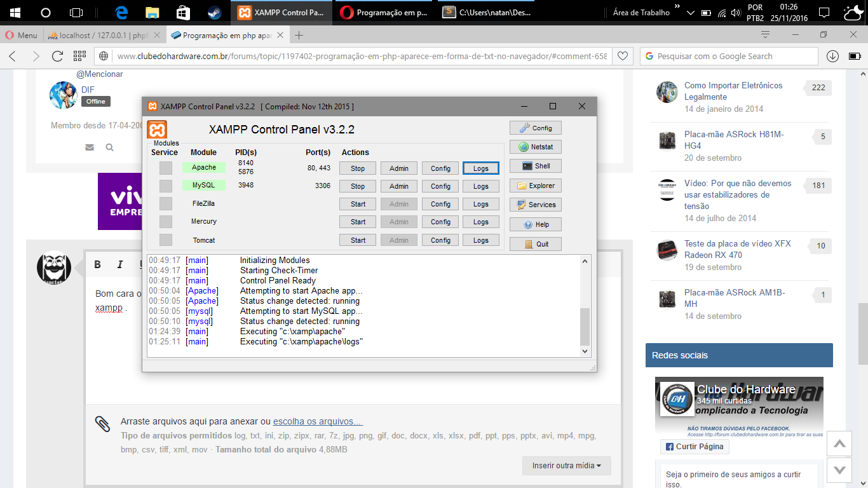
Task: Open Apache Config menu
Action: click(440, 168)
